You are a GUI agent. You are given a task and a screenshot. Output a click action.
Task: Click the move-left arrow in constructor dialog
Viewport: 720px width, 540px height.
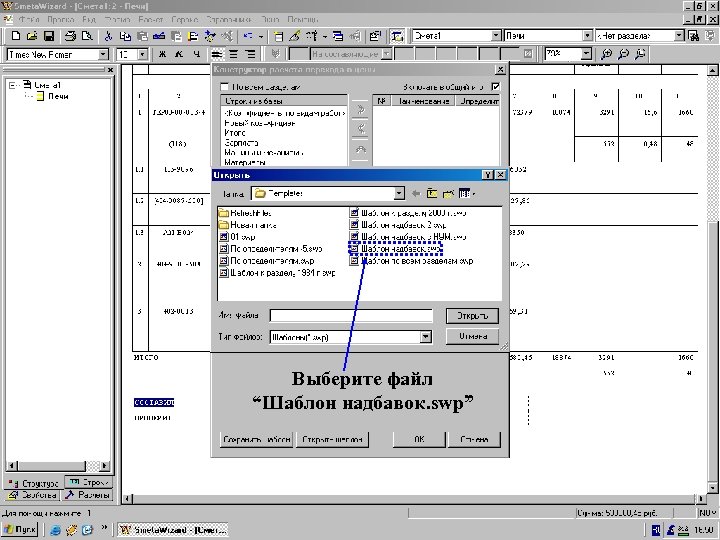tap(360, 129)
